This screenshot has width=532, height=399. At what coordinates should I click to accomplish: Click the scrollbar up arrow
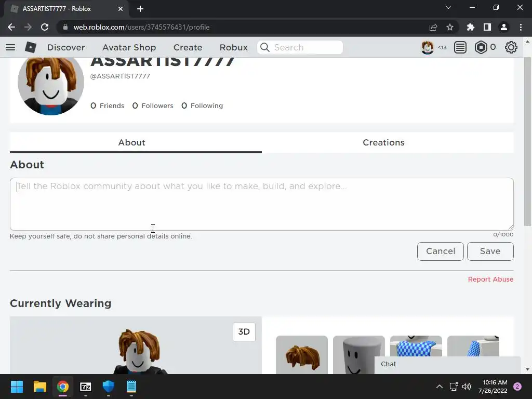click(527, 42)
